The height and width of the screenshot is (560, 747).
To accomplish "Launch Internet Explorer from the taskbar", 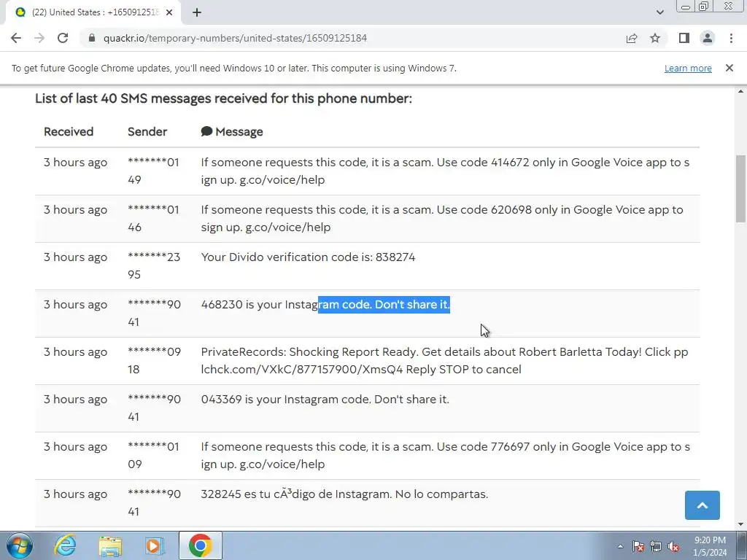I will click(65, 545).
